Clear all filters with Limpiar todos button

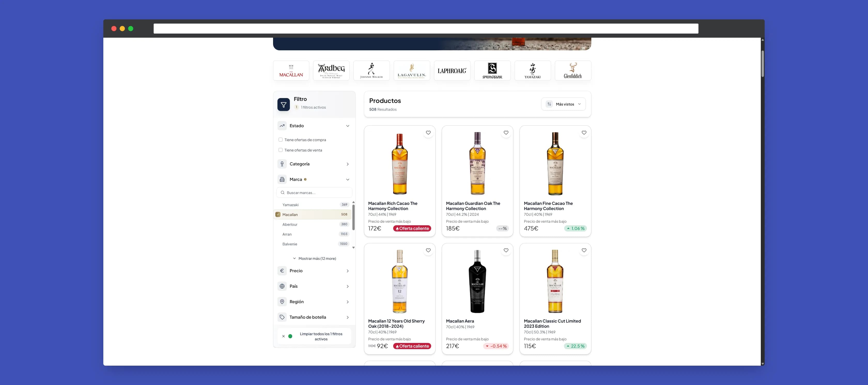click(x=314, y=336)
